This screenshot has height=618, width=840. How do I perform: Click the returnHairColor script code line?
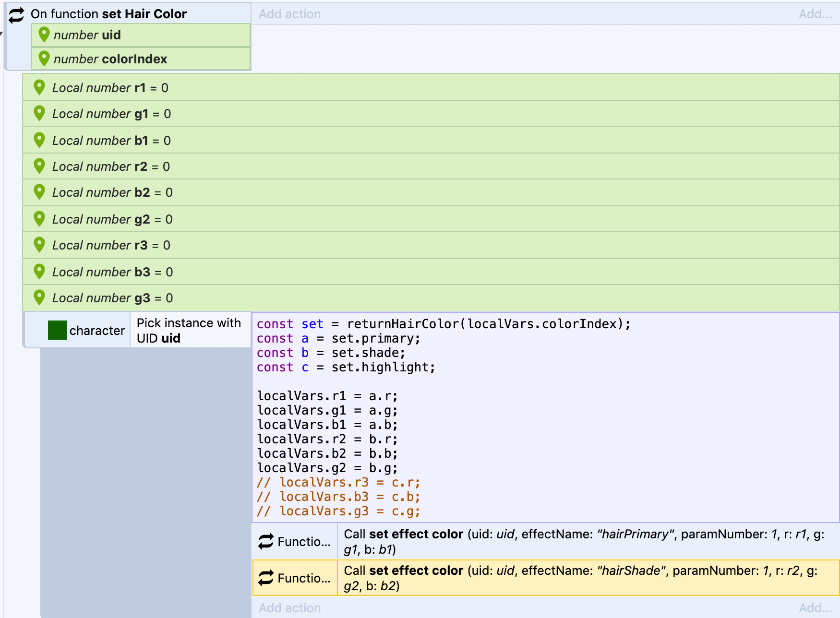(444, 324)
